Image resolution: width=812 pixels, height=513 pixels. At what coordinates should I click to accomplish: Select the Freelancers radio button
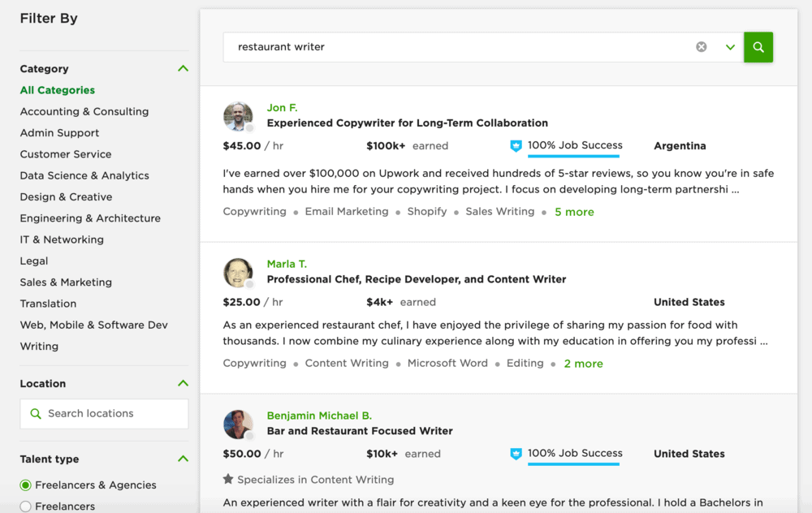coord(24,506)
